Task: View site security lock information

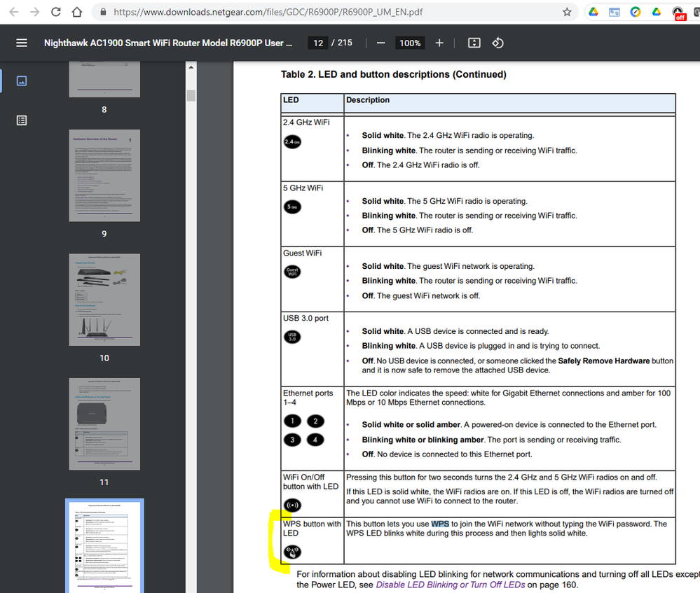Action: [x=103, y=12]
